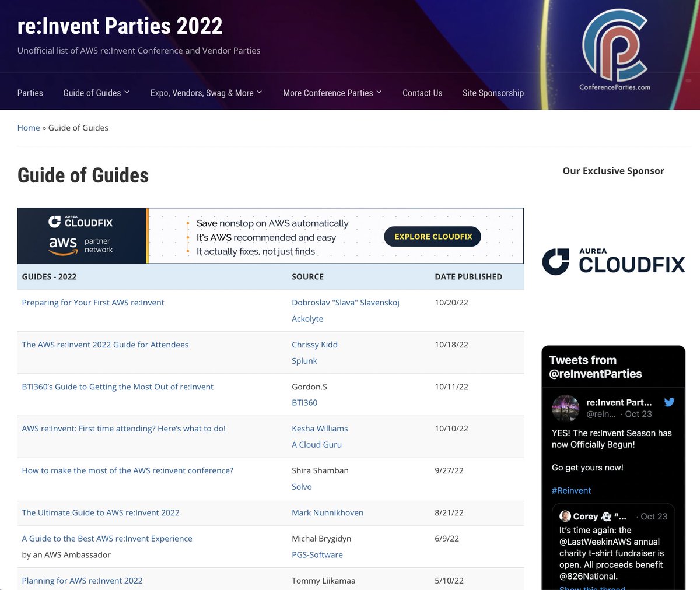Click the ConferenceParties.com logo

615,51
